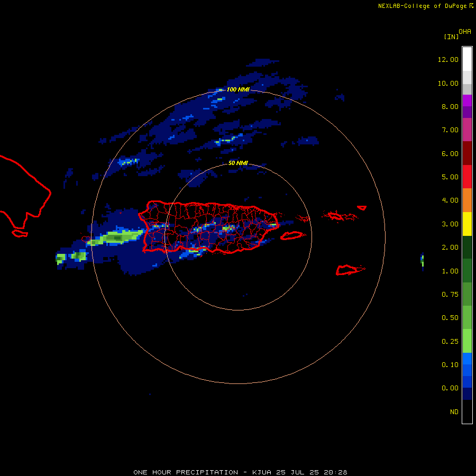Viewport: 476px width, 476px height.
Task: Pick the yellow swatch near 3.00
Action: coord(467,224)
